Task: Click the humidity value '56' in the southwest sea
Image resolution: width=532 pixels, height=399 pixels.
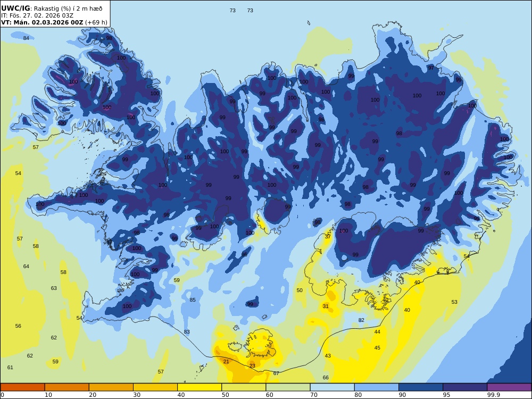Action: pyautogui.click(x=18, y=326)
